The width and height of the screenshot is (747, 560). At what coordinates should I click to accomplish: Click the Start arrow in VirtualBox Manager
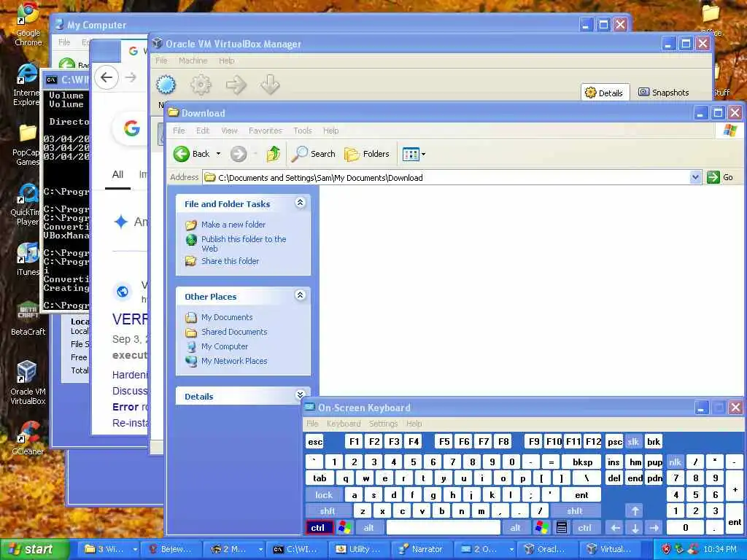(x=236, y=85)
